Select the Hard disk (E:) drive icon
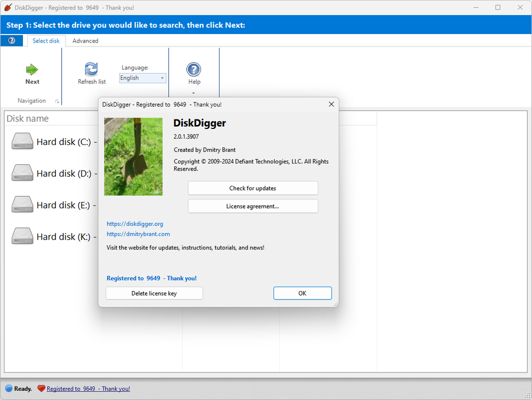The height and width of the screenshot is (400, 532). (x=22, y=204)
